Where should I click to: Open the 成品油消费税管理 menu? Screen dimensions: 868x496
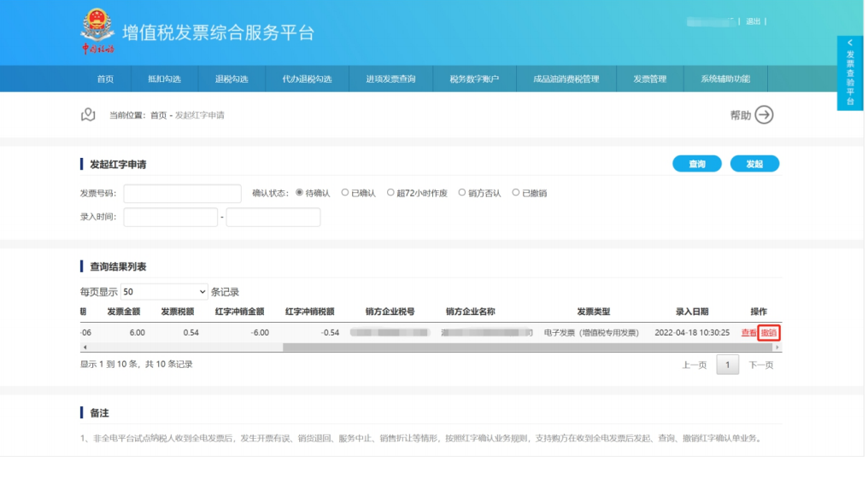[x=566, y=79]
